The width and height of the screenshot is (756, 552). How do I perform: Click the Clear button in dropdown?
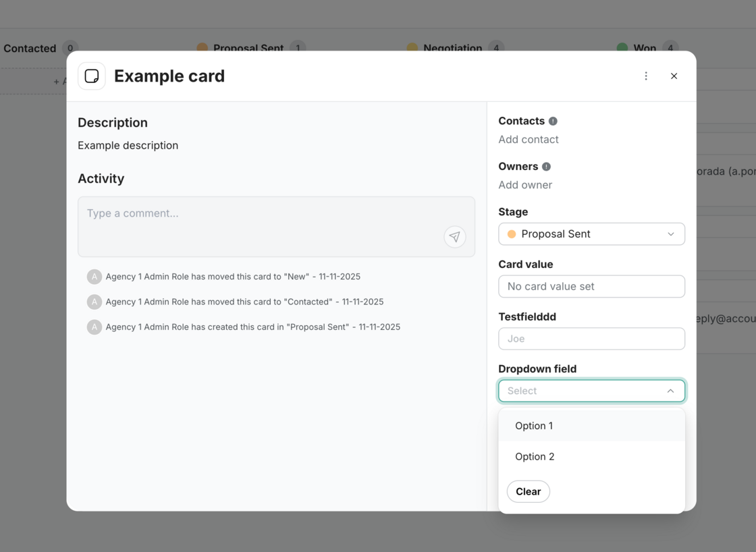point(529,491)
